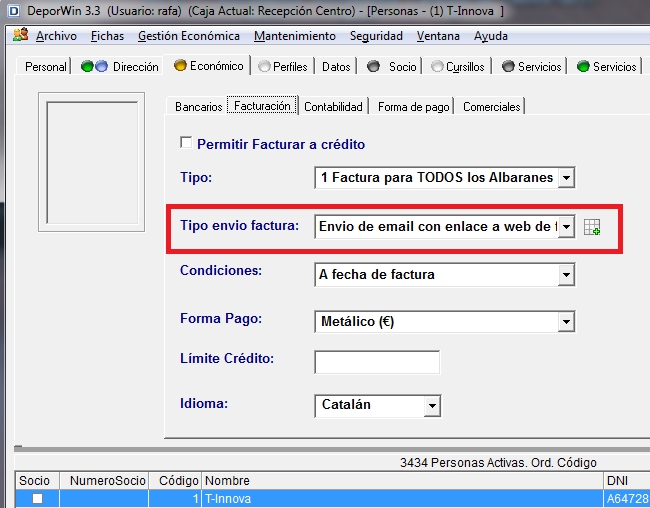Screen dimensions: 650x508
Task: Click the people icon left of Archivo
Action: [20, 35]
